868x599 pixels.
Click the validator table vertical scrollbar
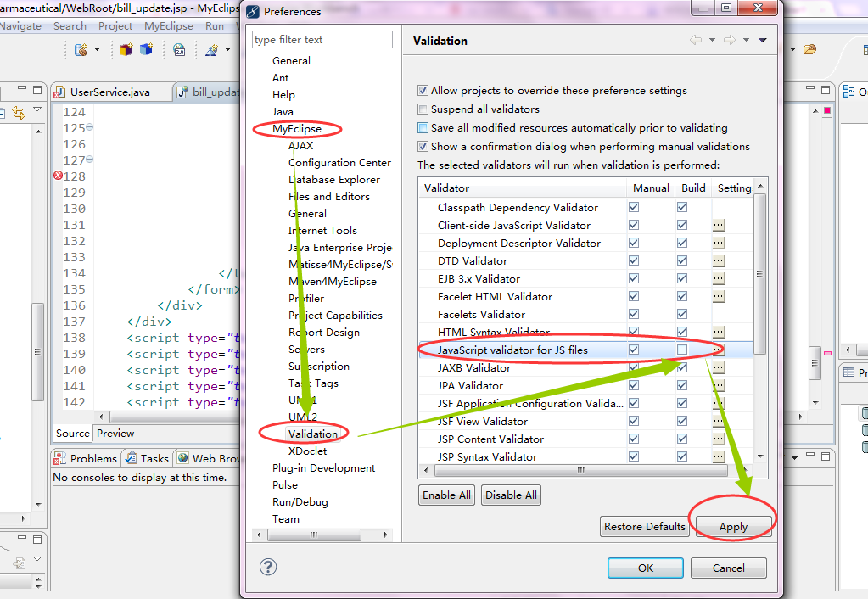pos(760,274)
